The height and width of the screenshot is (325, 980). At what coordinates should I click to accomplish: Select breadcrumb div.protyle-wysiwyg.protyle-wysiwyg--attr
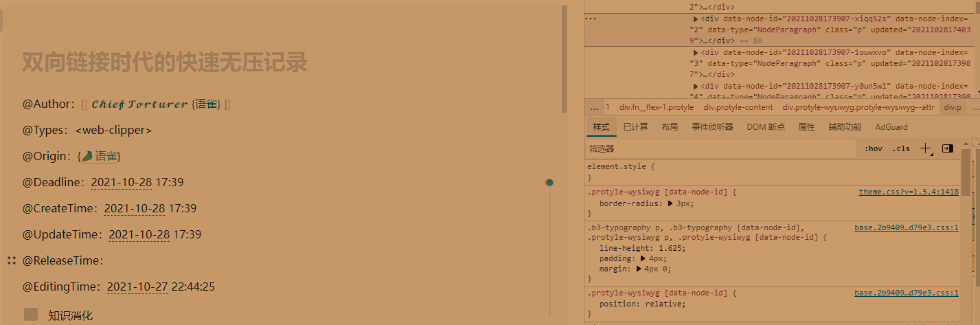click(x=858, y=108)
